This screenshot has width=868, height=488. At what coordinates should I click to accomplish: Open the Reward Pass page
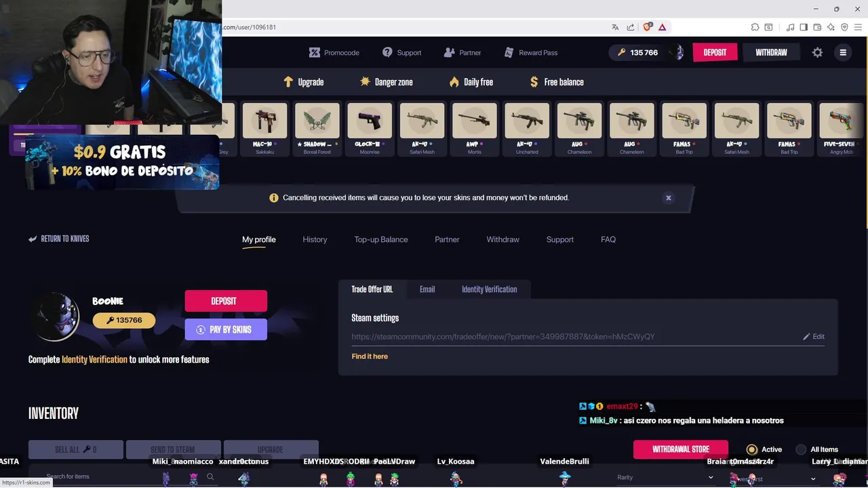pyautogui.click(x=531, y=52)
